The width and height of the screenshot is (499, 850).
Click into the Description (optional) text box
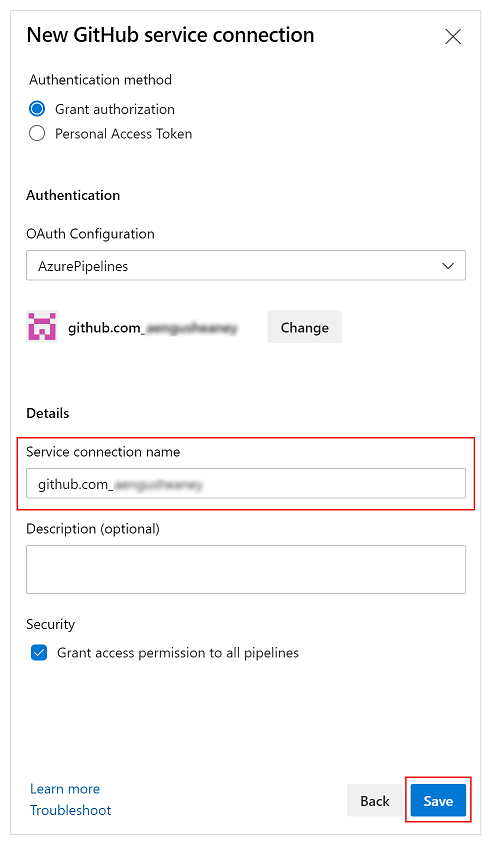pyautogui.click(x=246, y=570)
